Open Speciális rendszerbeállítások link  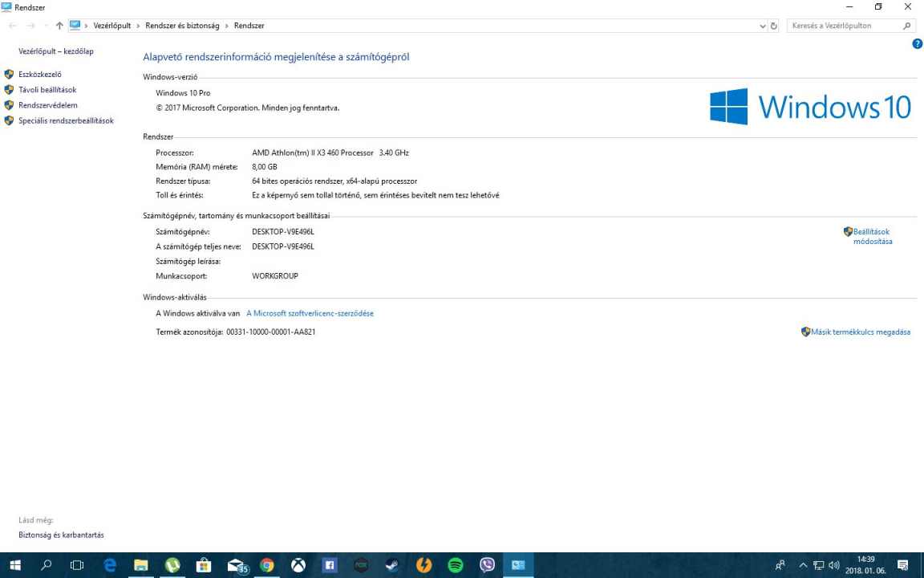click(x=66, y=120)
